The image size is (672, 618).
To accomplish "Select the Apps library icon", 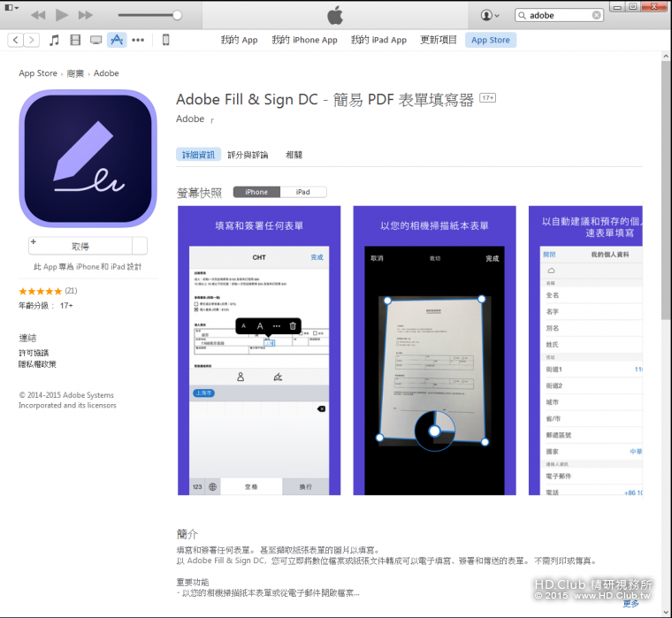I will tap(117, 40).
